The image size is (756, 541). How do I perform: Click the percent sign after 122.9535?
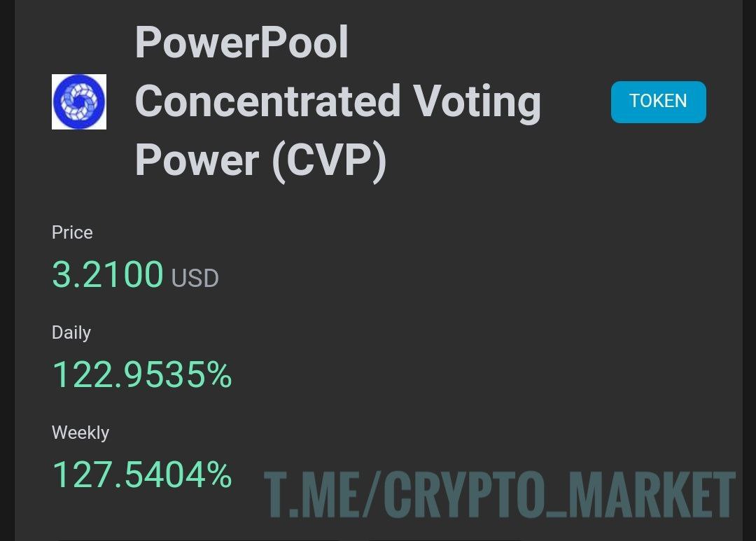pyautogui.click(x=218, y=375)
